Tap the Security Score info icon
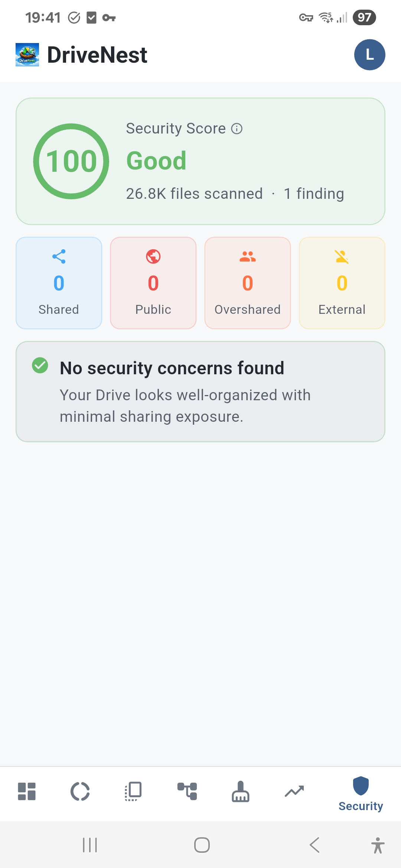The height and width of the screenshot is (868, 401). 237,128
